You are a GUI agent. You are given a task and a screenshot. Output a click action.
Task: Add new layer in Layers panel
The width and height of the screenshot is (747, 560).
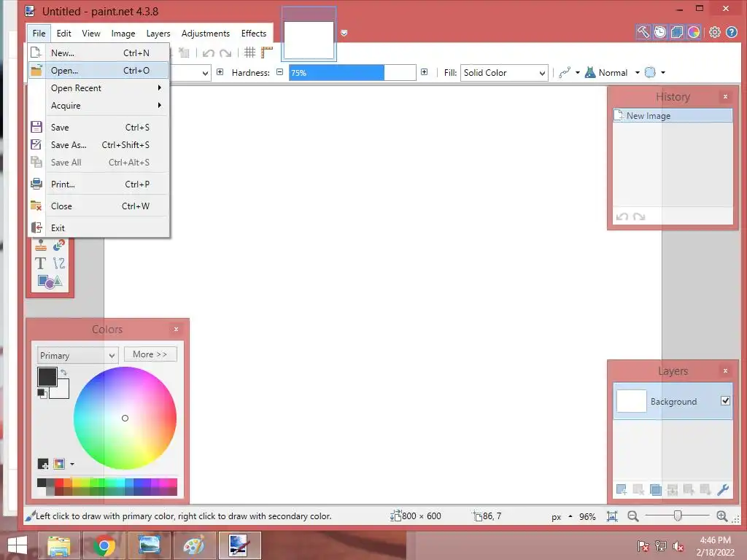[x=622, y=489]
